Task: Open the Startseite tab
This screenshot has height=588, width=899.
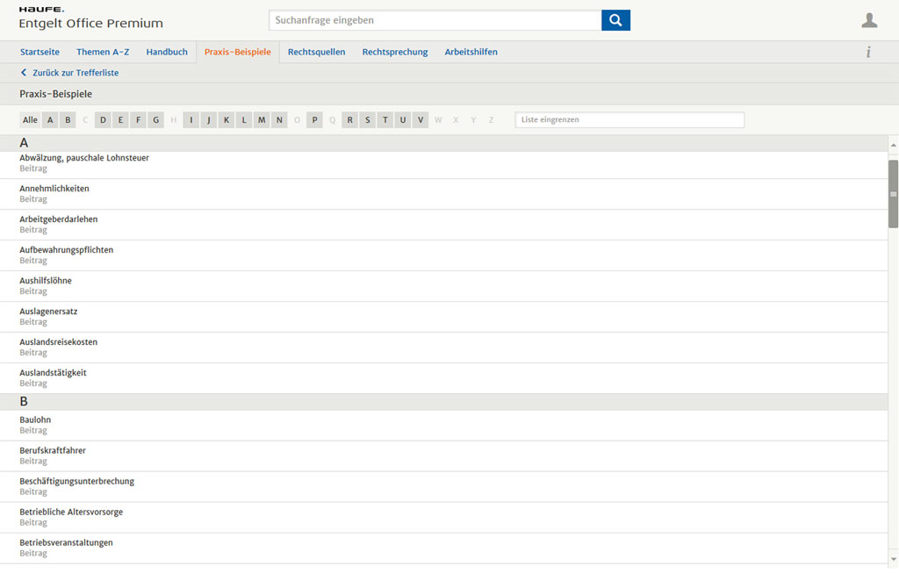Action: point(40,52)
